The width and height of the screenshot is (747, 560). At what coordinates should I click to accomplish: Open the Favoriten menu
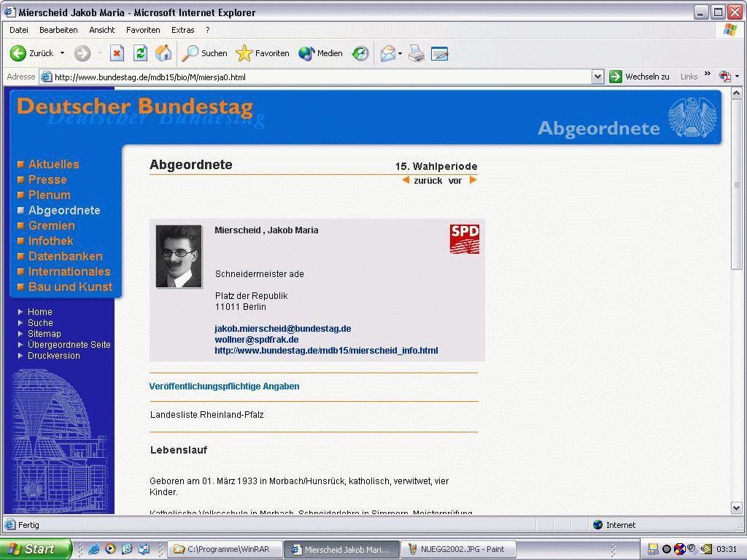point(143,30)
